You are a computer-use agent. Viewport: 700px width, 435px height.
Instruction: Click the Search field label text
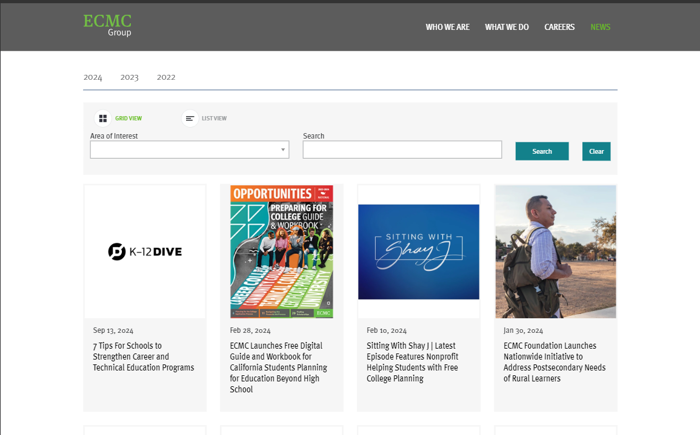pyautogui.click(x=313, y=136)
